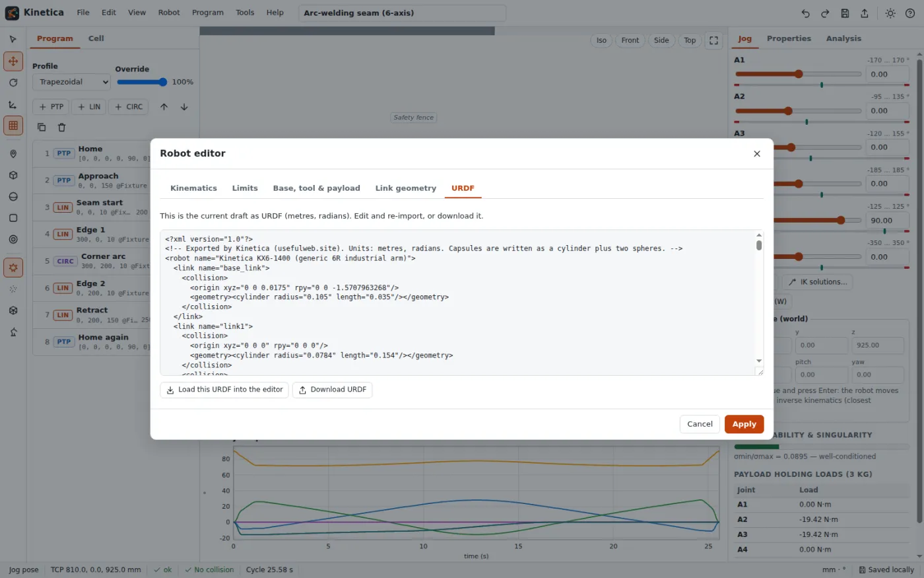Screen dimensions: 924x578
Task: Delete step using the trash icon
Action: point(61,127)
